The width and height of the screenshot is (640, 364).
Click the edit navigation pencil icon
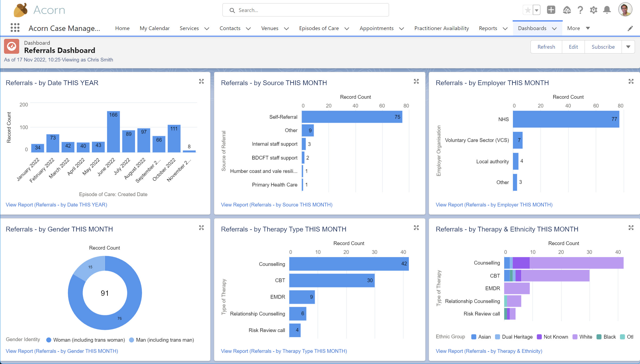630,28
